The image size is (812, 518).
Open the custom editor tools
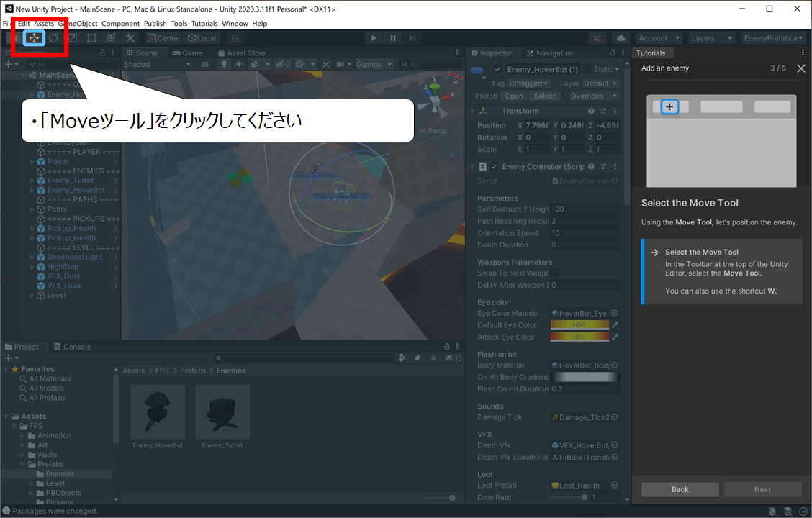pyautogui.click(x=130, y=38)
